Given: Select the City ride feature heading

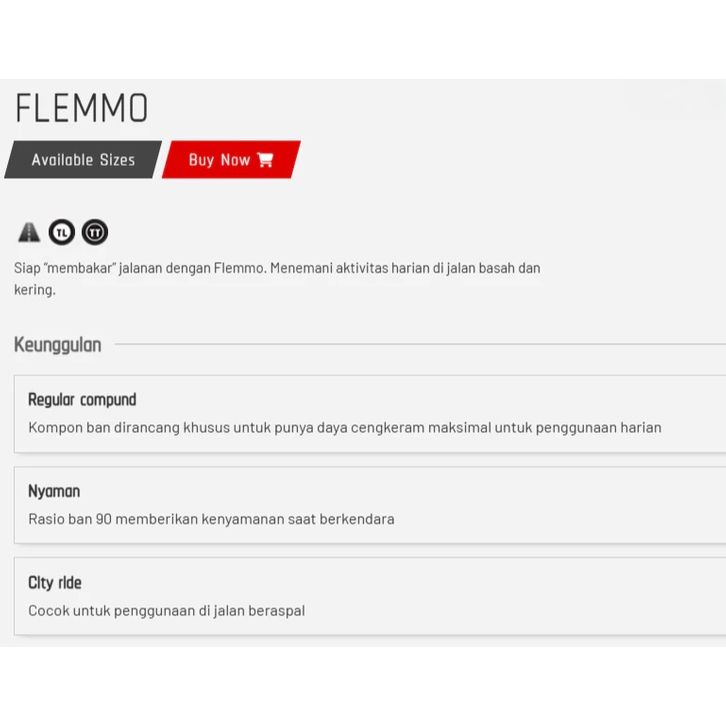Looking at the screenshot, I should click(55, 583).
